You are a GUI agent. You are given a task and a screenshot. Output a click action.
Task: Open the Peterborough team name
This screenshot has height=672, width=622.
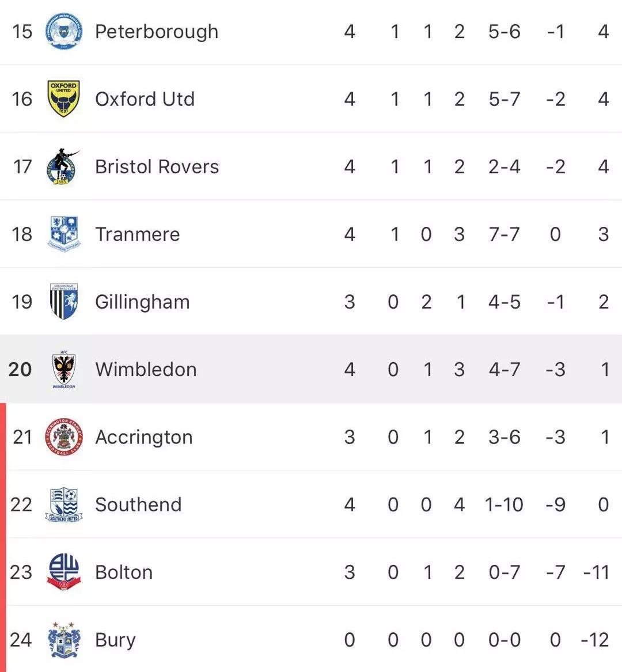tap(157, 31)
